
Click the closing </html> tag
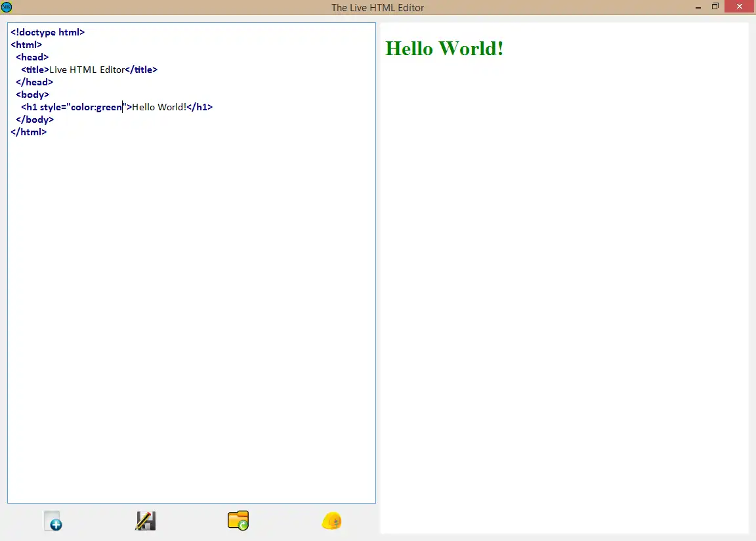pos(28,132)
